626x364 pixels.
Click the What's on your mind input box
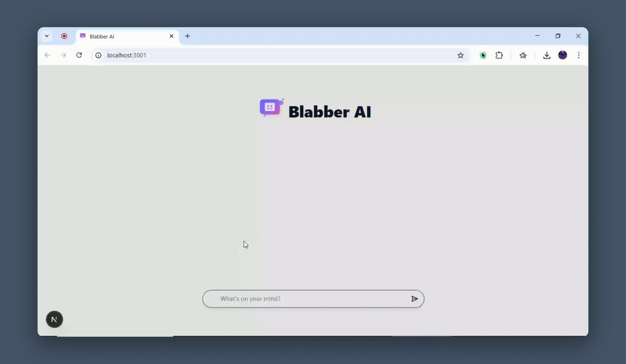[x=304, y=299]
